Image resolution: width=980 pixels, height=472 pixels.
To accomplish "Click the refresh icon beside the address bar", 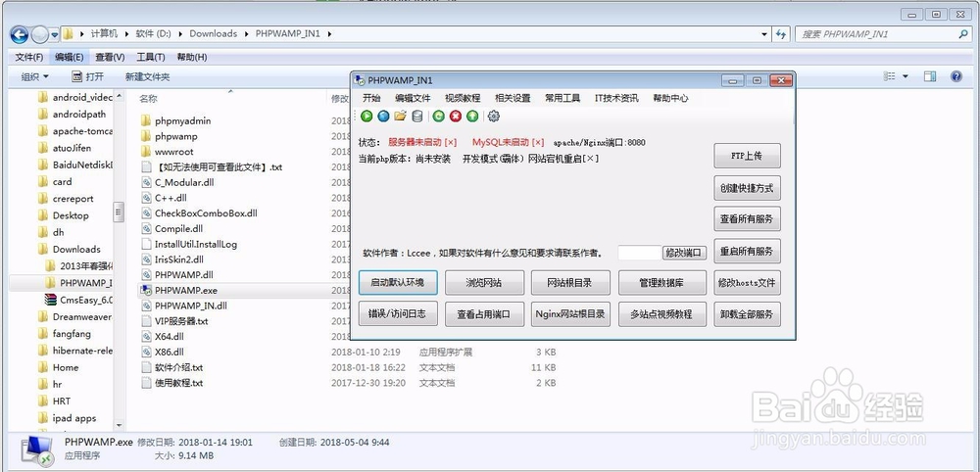I will click(781, 34).
